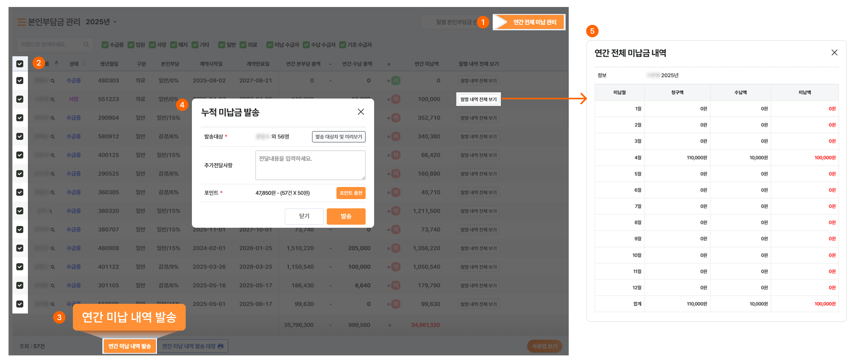Sort by the name column sort arrow

(57, 63)
